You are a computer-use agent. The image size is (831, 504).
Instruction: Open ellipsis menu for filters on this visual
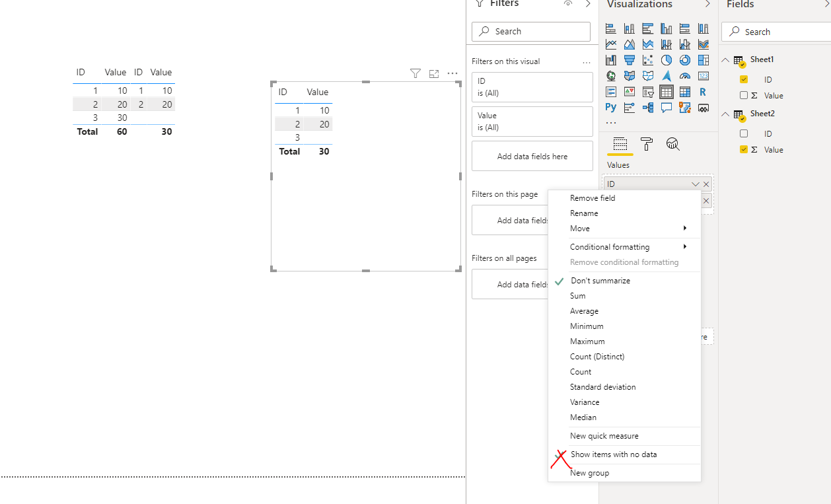(587, 62)
